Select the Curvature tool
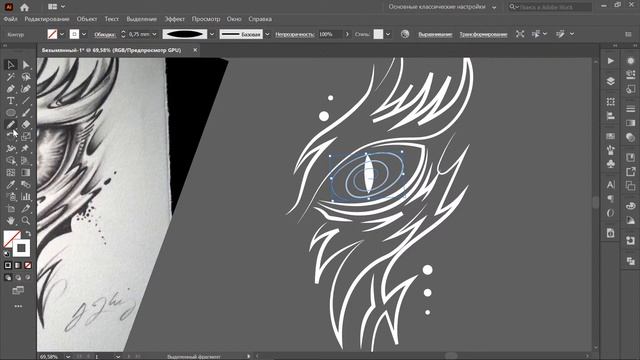The width and height of the screenshot is (640, 360). point(26,89)
